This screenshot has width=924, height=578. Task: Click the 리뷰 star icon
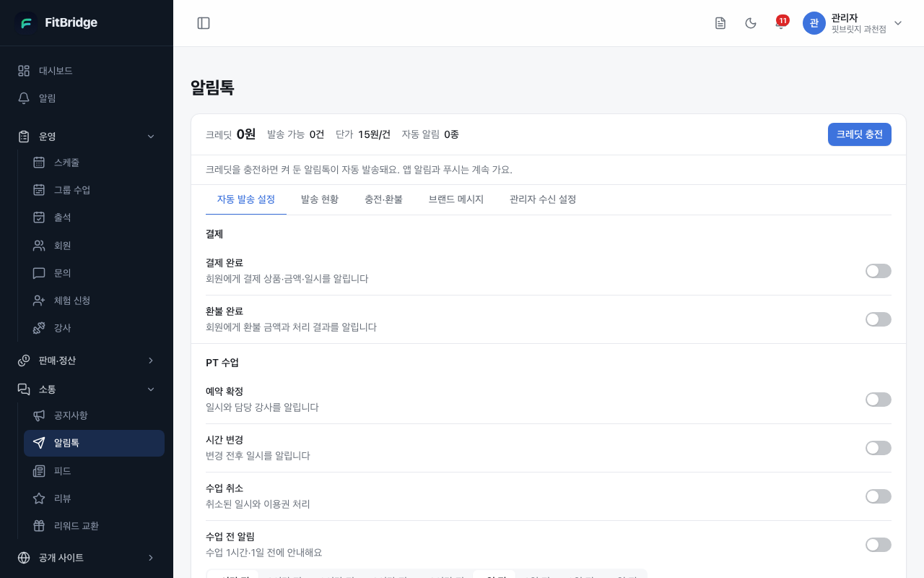39,499
